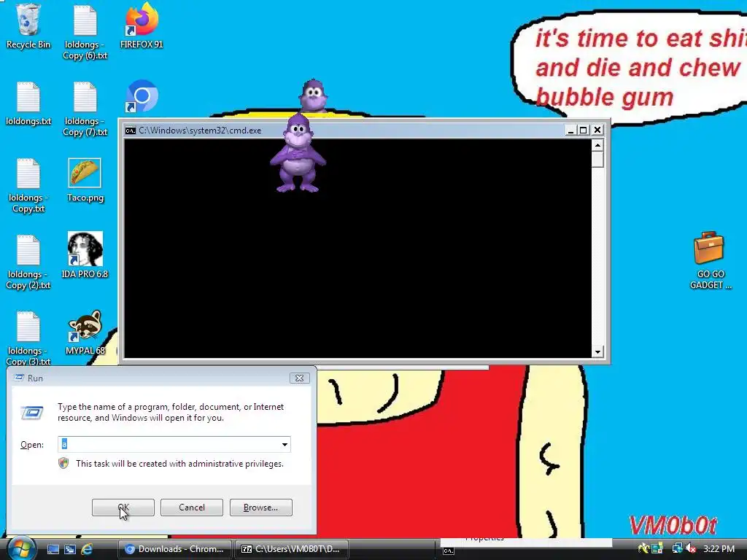Screen dimensions: 747x560
Task: Switch to the 7-Zip C:\Users\VM0B0T taskbar button
Action: click(292, 549)
